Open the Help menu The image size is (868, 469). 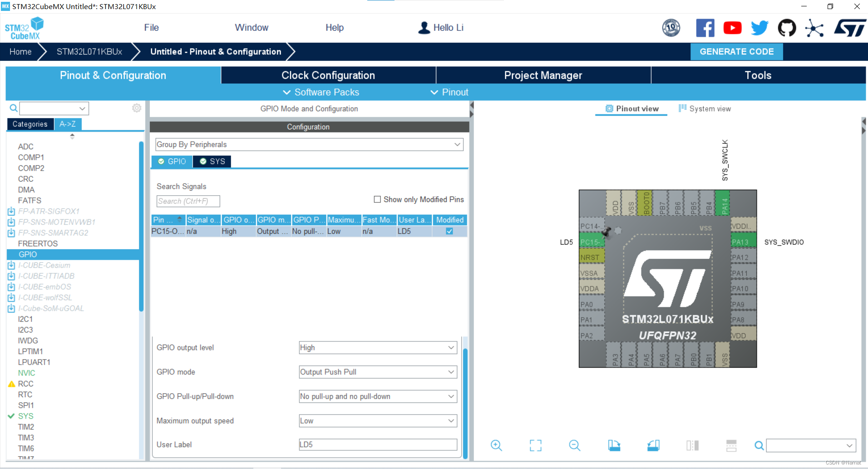tap(335, 28)
